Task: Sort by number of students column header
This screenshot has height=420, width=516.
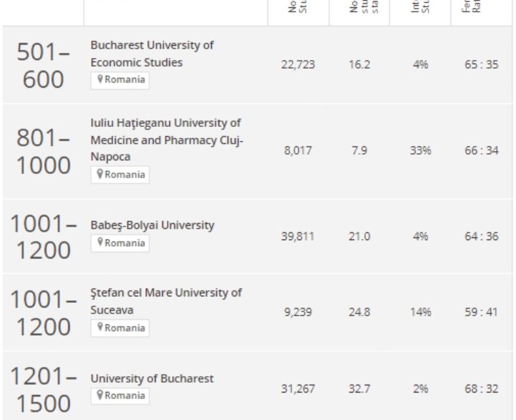Action: (x=298, y=9)
